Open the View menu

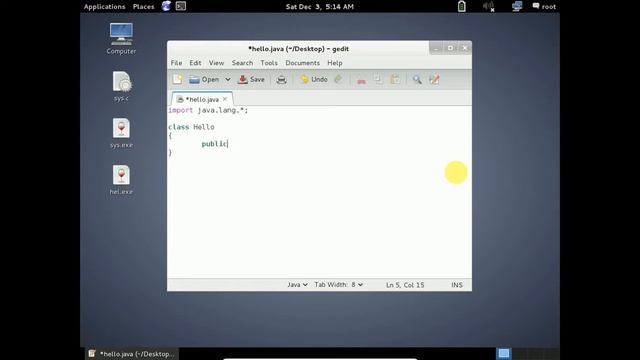(216, 63)
